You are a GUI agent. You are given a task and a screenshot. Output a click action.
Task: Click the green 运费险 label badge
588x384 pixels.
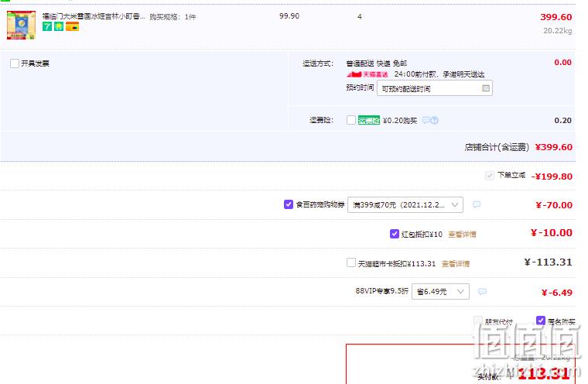[368, 120]
